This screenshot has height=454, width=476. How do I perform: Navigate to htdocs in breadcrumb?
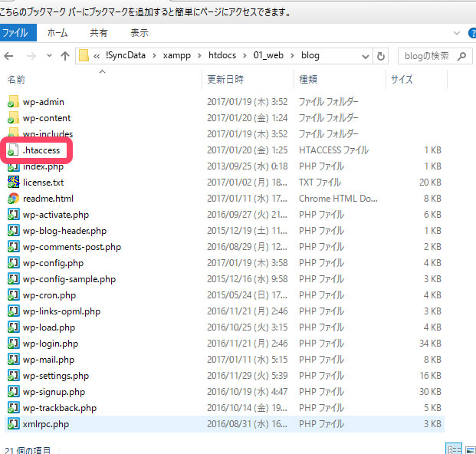tap(222, 55)
